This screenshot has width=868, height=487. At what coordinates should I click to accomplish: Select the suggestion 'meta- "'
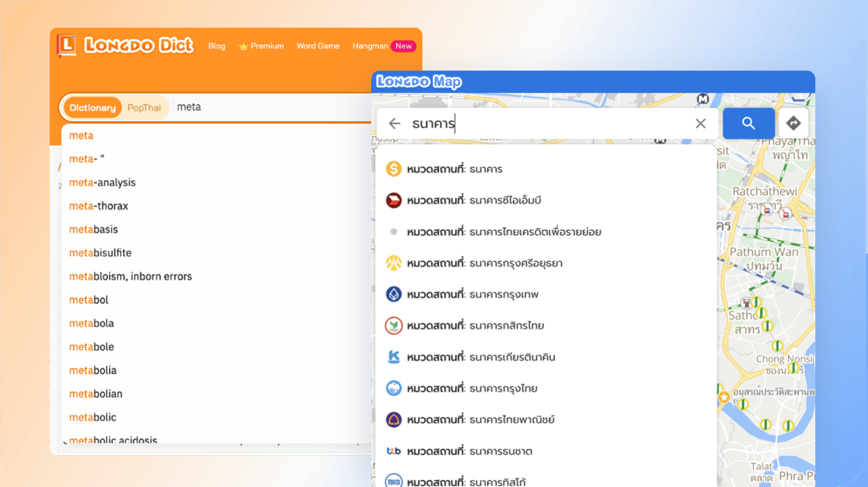pyautogui.click(x=87, y=159)
